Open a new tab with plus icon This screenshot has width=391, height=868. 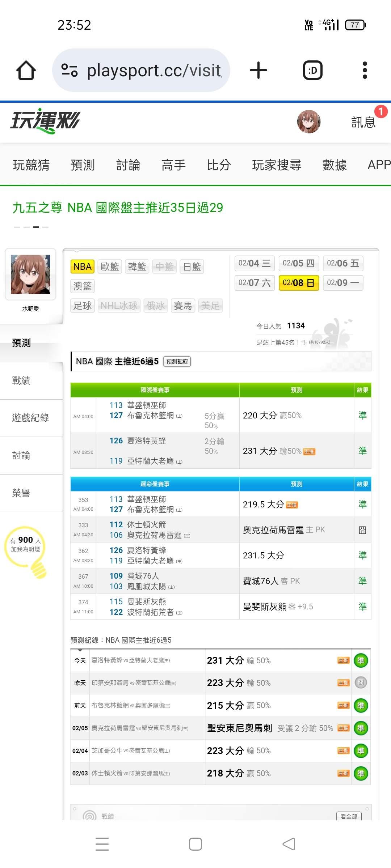click(x=258, y=70)
